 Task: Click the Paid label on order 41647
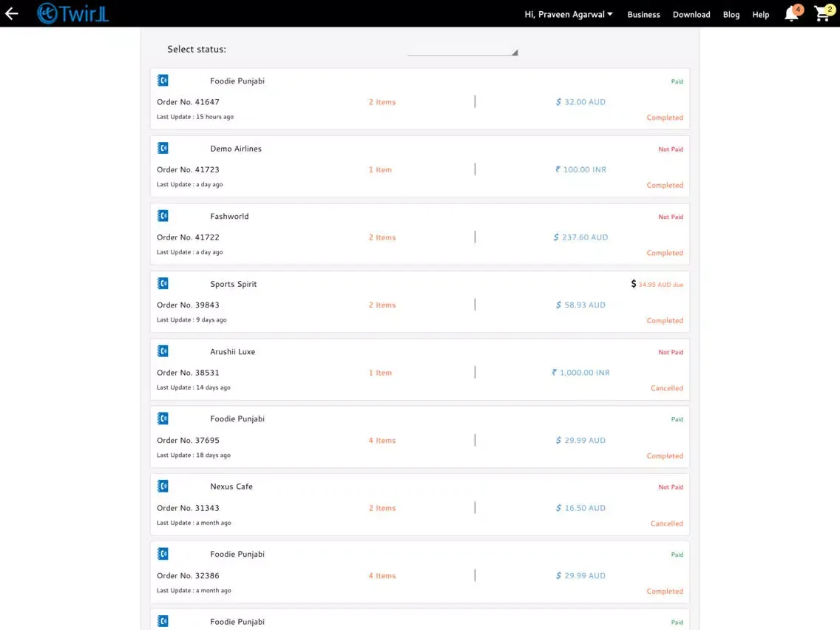tap(677, 81)
